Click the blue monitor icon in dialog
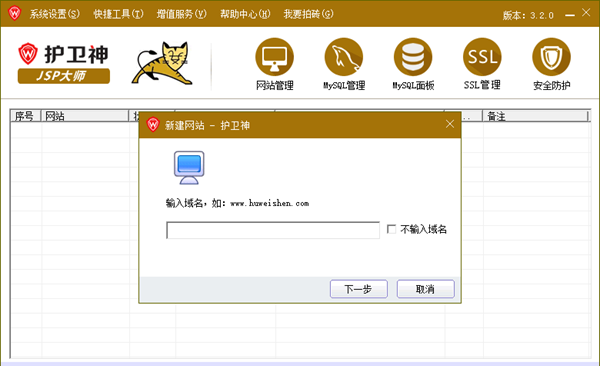The height and width of the screenshot is (366, 600). 189,168
